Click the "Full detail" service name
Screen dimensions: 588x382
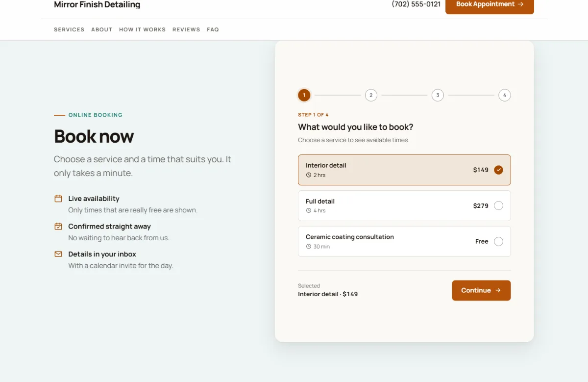pos(320,202)
